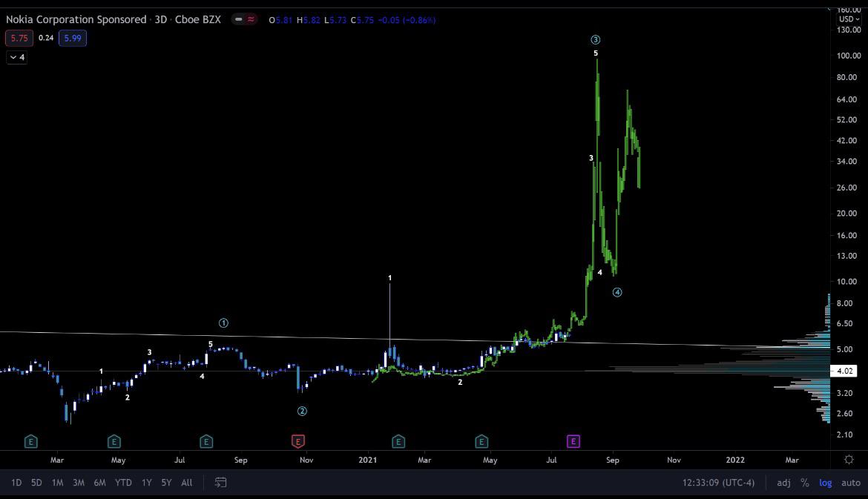Disable the log scale toggle
Viewport: 868px width, 499px height.
pyautogui.click(x=825, y=483)
